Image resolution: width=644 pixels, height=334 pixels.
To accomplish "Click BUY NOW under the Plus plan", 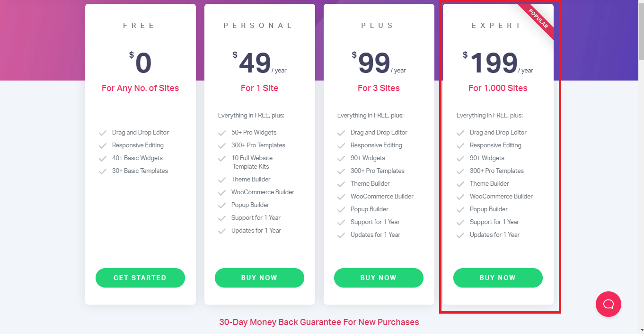I will (379, 278).
